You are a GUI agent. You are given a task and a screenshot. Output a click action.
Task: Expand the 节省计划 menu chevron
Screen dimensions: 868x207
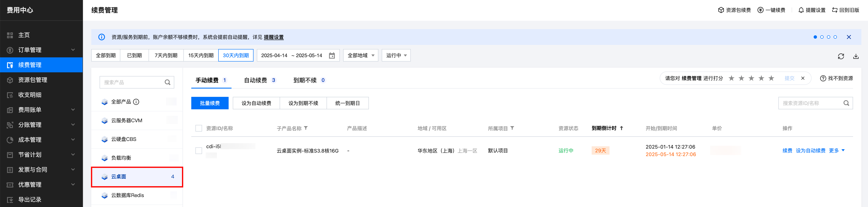[x=73, y=155]
